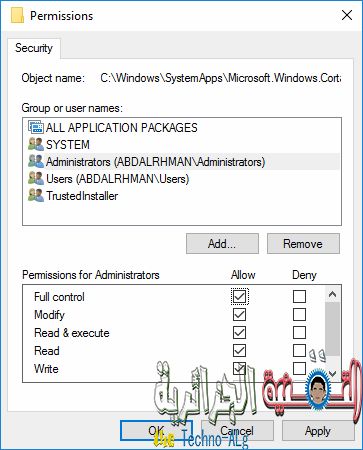Check Deny for Read permission
The image size is (363, 450).
pos(299,350)
